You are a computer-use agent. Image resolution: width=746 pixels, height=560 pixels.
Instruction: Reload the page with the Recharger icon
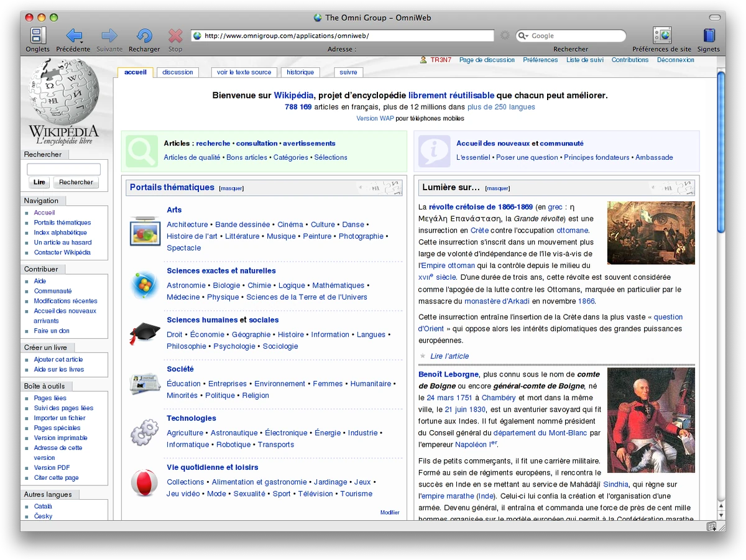144,35
